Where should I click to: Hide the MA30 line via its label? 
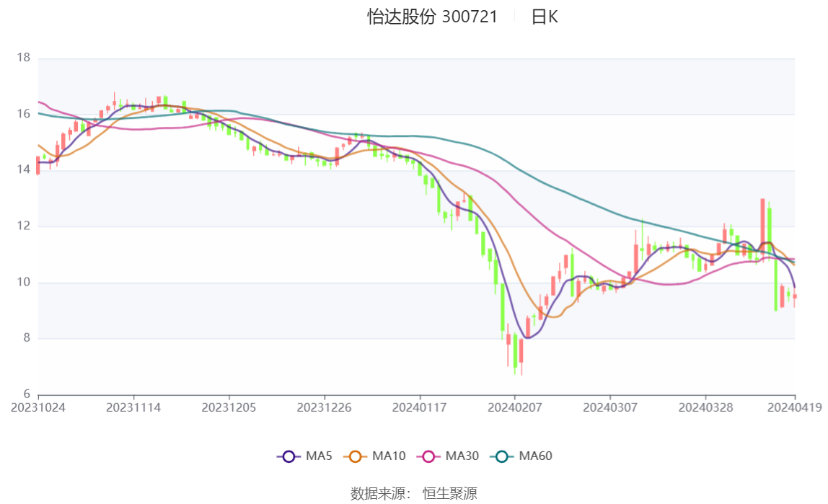pyautogui.click(x=462, y=456)
